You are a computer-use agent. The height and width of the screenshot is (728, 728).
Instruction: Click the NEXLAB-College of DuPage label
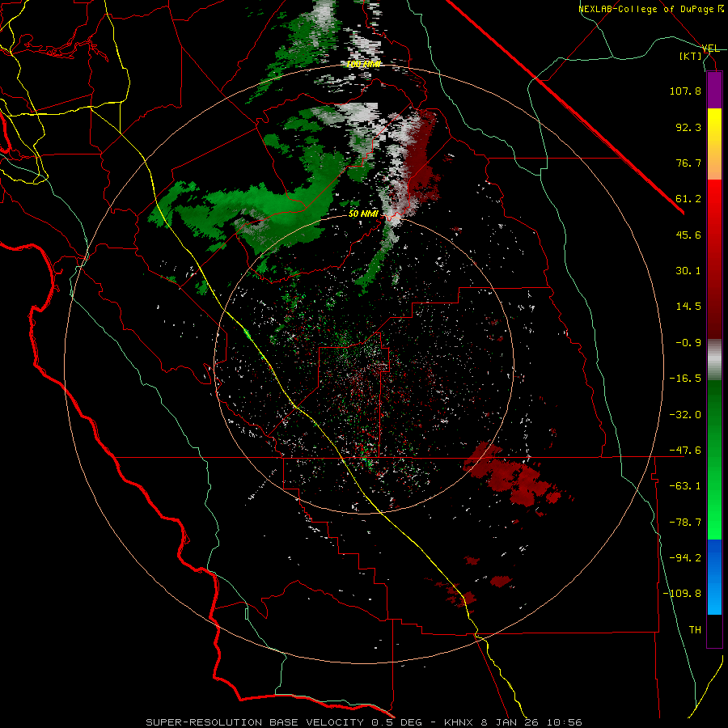(x=646, y=9)
